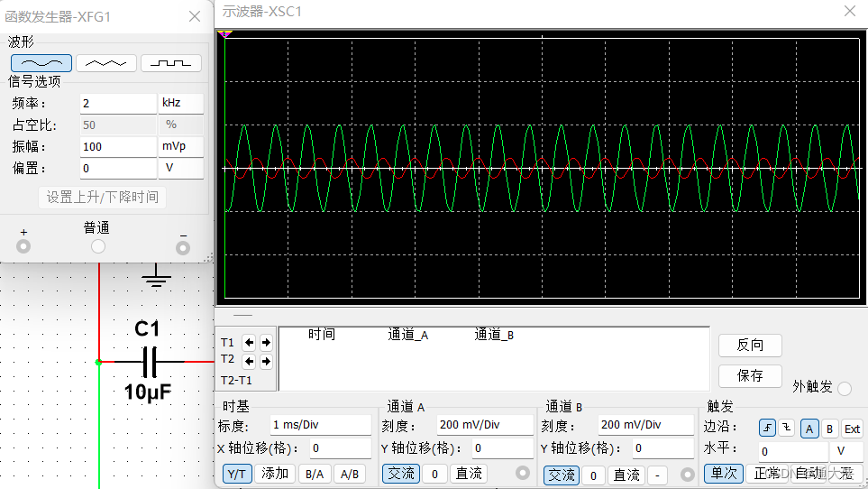The image size is (868, 489).
Task: Click the trigger level value field
Action: (792, 451)
